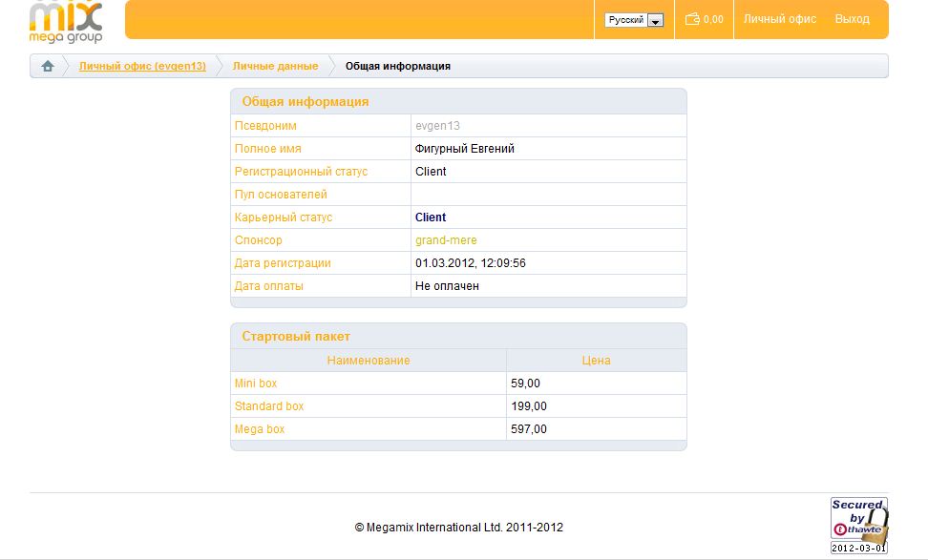Screen dimensions: 928x560
Task: Go to Личный офис (evgen13) breadcrumb
Action: tap(142, 66)
